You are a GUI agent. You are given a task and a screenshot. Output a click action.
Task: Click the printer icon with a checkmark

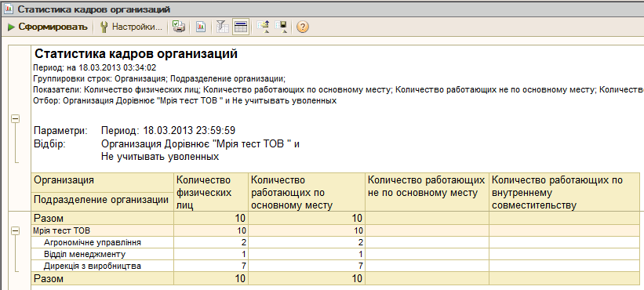178,27
